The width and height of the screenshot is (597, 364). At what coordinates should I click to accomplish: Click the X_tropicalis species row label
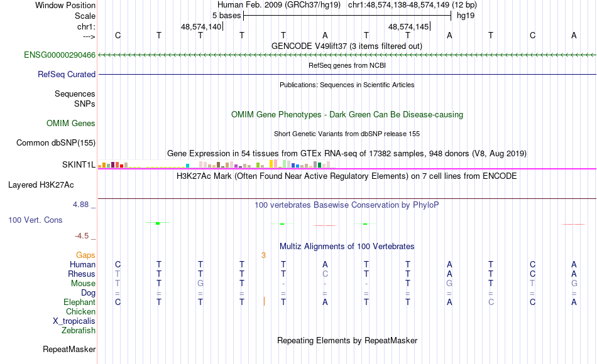74,321
